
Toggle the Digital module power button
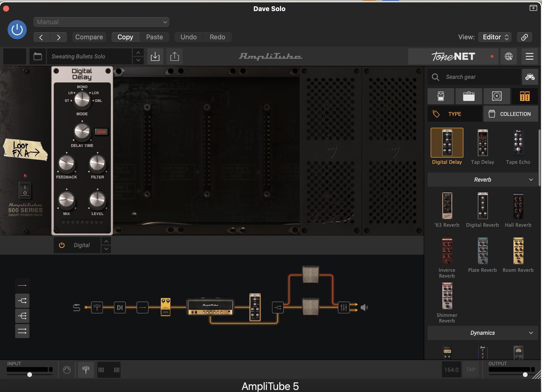click(62, 245)
